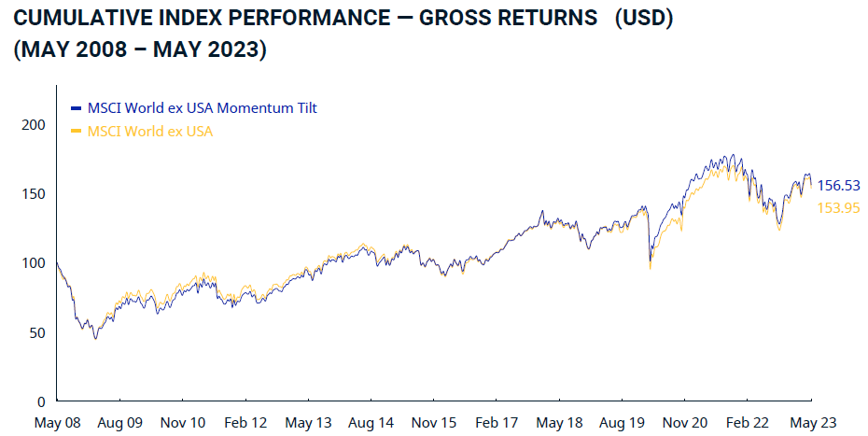Click the 200 y-axis label
Screen dimensions: 868x436
click(x=34, y=124)
